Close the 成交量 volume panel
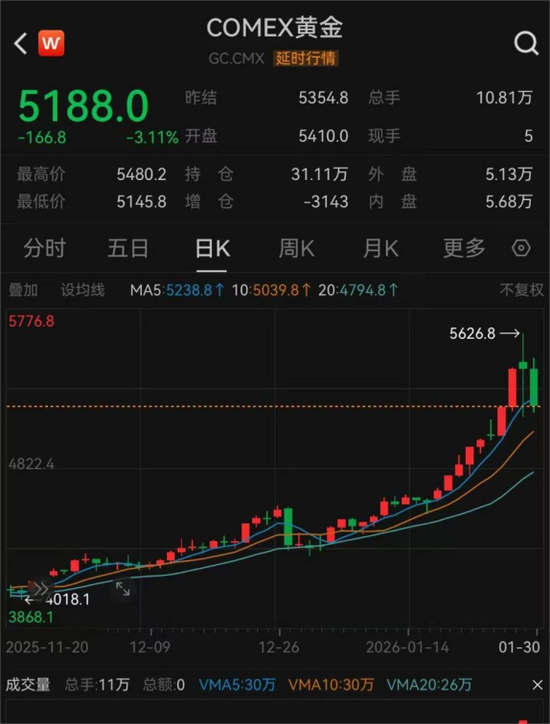The height and width of the screenshot is (724, 550). click(x=538, y=685)
